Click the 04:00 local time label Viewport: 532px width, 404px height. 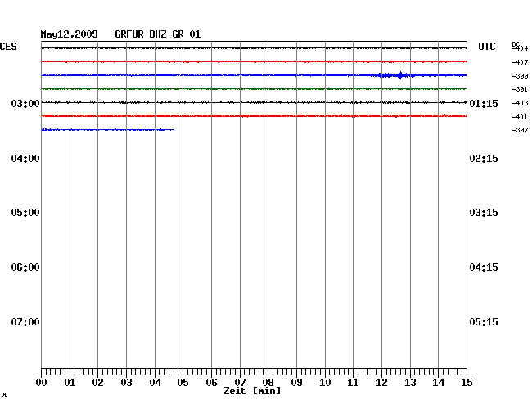(25, 159)
